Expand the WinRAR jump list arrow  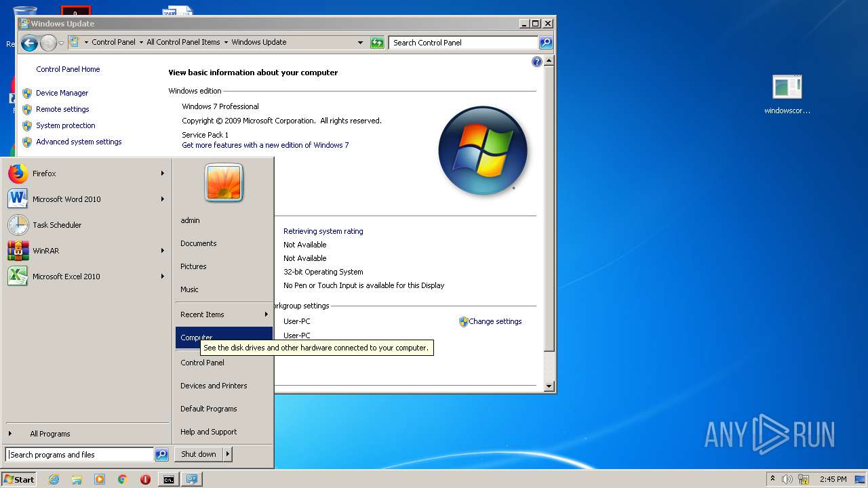coord(163,251)
